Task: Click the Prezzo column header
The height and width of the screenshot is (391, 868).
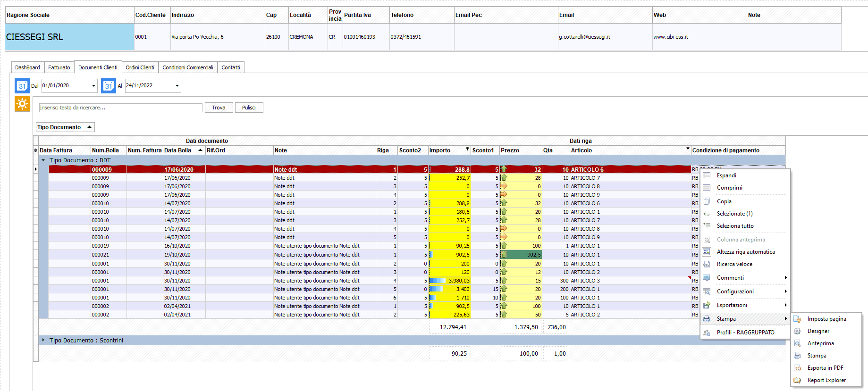Action: tap(521, 150)
